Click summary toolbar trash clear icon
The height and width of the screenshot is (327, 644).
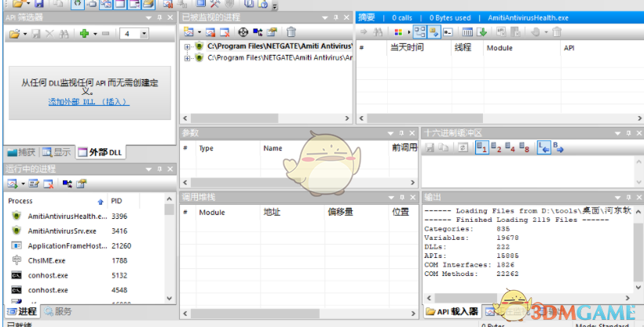point(557,32)
